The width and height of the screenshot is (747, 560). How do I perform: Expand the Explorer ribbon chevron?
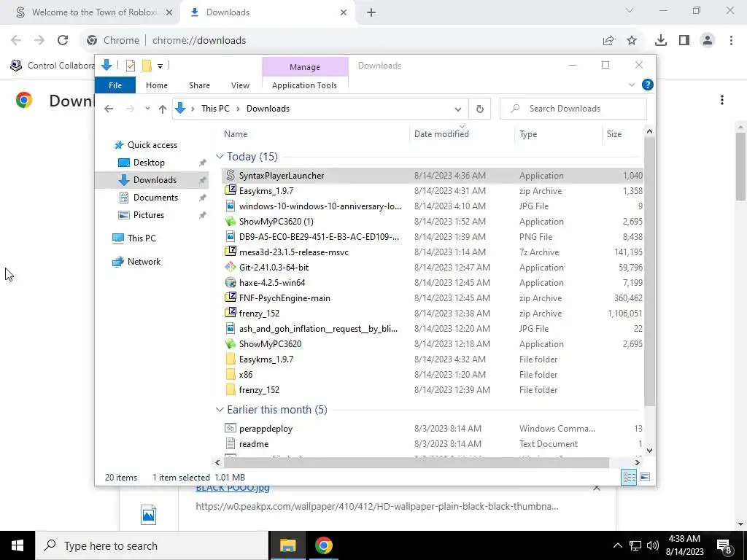tap(632, 85)
